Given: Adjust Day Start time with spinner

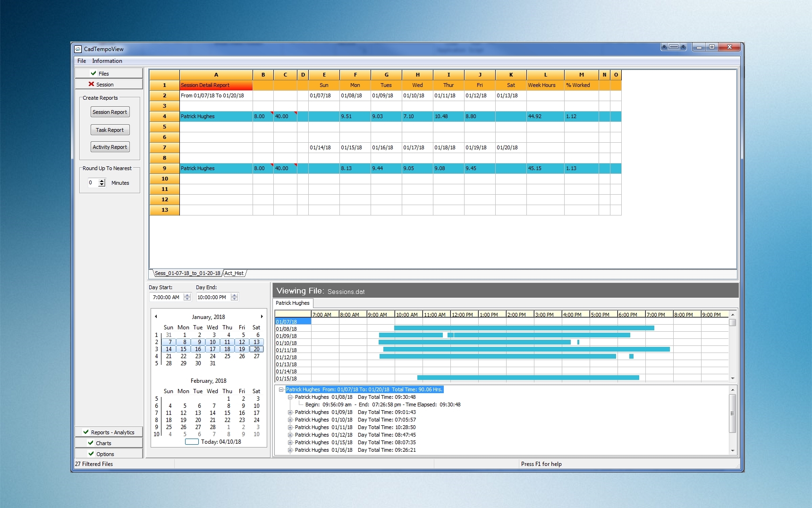Looking at the screenshot, I should [x=187, y=297].
